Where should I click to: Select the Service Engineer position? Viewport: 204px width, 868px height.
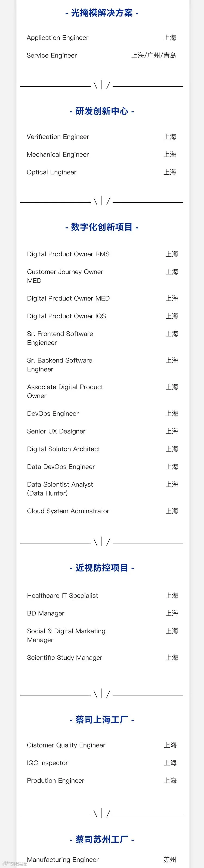[x=52, y=56]
